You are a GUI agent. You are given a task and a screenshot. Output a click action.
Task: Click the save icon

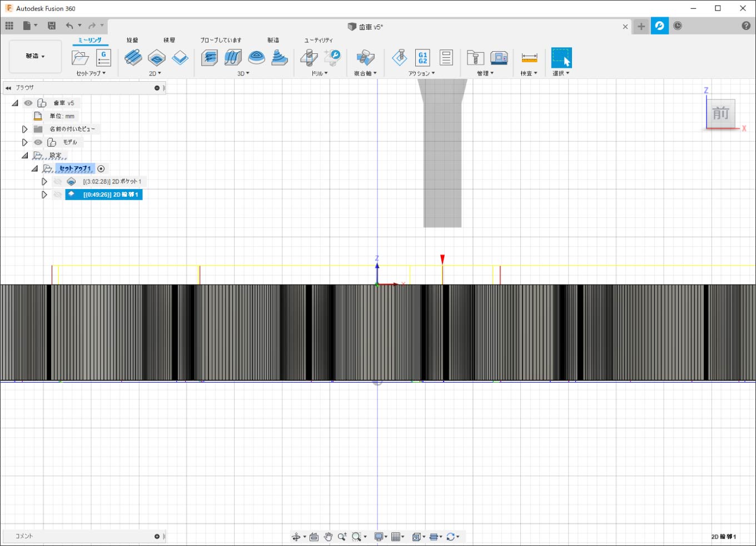tap(52, 26)
